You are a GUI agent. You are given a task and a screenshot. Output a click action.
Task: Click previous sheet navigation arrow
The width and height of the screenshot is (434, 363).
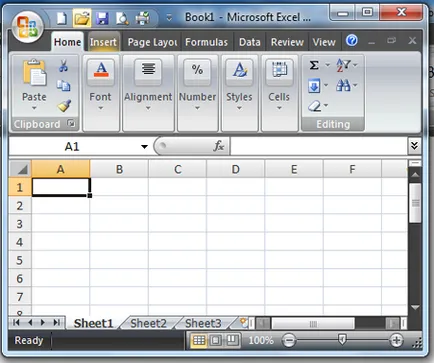pyautogui.click(x=30, y=322)
